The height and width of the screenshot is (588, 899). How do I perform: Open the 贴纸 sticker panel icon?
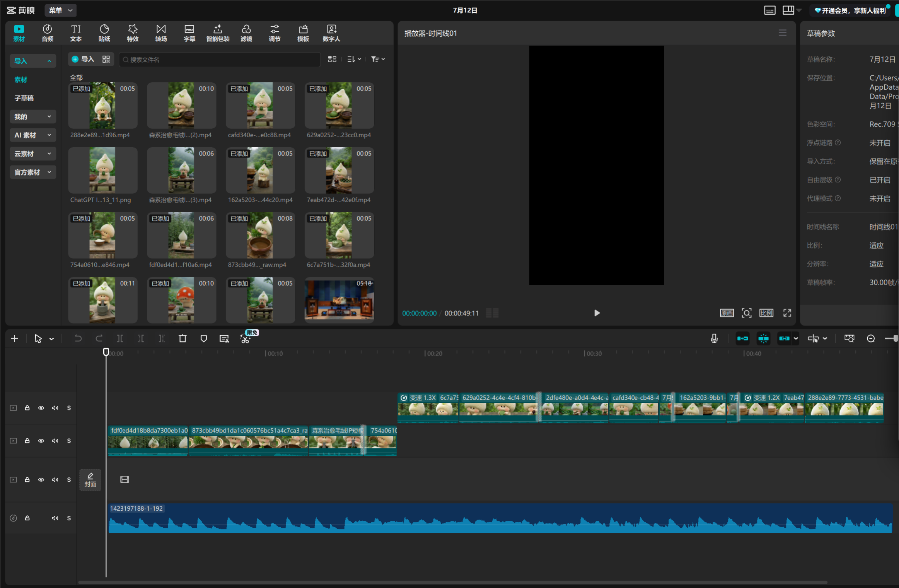click(104, 33)
